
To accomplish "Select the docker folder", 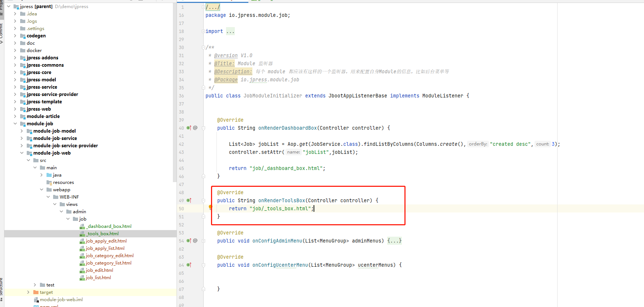I will 34,51.
